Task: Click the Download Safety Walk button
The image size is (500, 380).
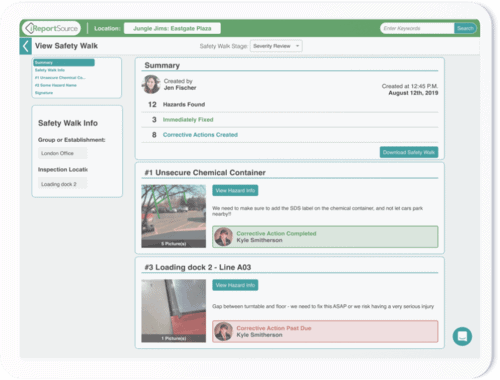Action: point(409,152)
